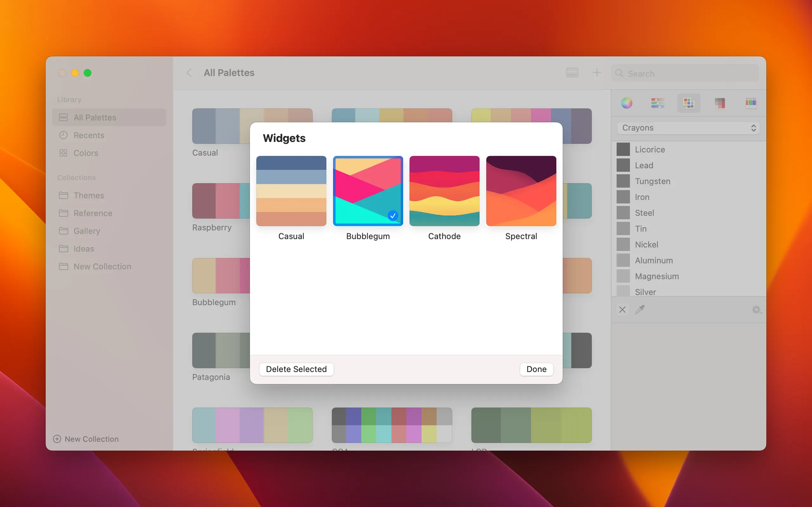The width and height of the screenshot is (812, 507).
Task: Open the image palettes picker tab
Action: click(720, 103)
